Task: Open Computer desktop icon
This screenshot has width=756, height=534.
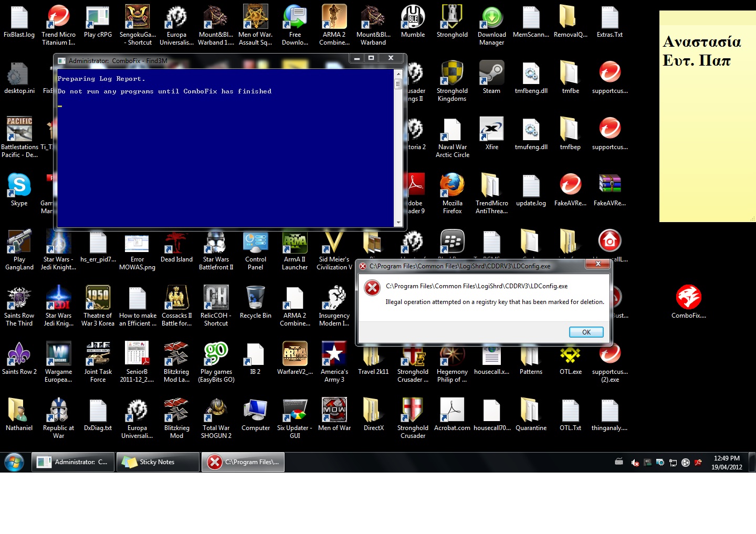Action: point(256,414)
